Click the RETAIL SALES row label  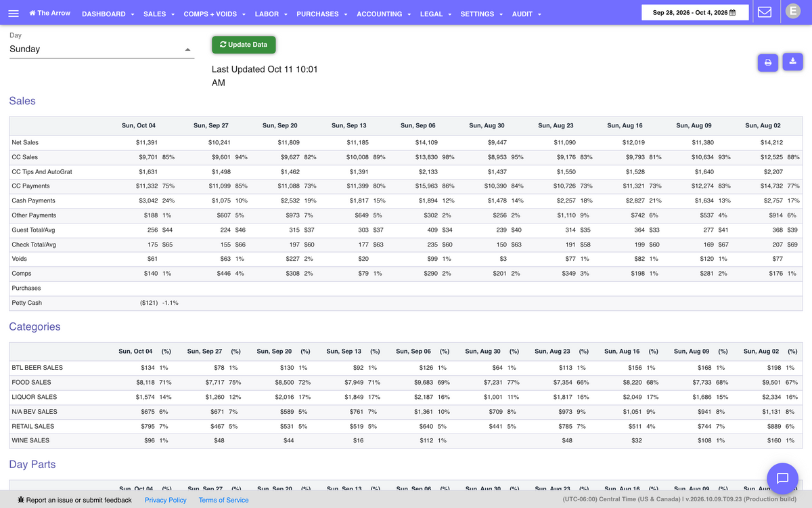click(x=33, y=426)
